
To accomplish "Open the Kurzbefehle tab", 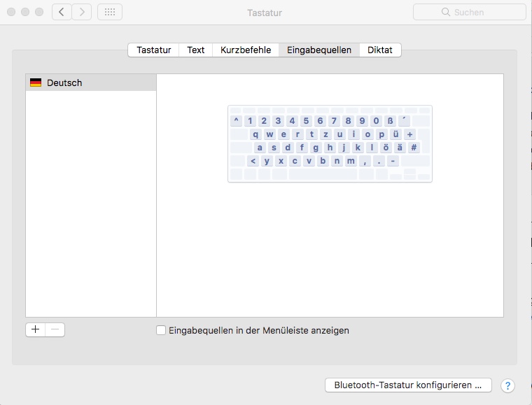I will (245, 50).
